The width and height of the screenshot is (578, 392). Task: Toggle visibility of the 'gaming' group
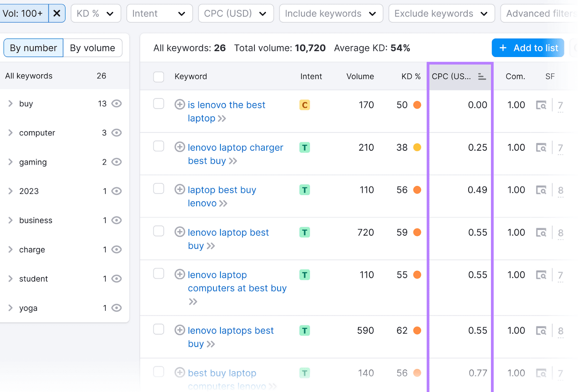(x=116, y=162)
